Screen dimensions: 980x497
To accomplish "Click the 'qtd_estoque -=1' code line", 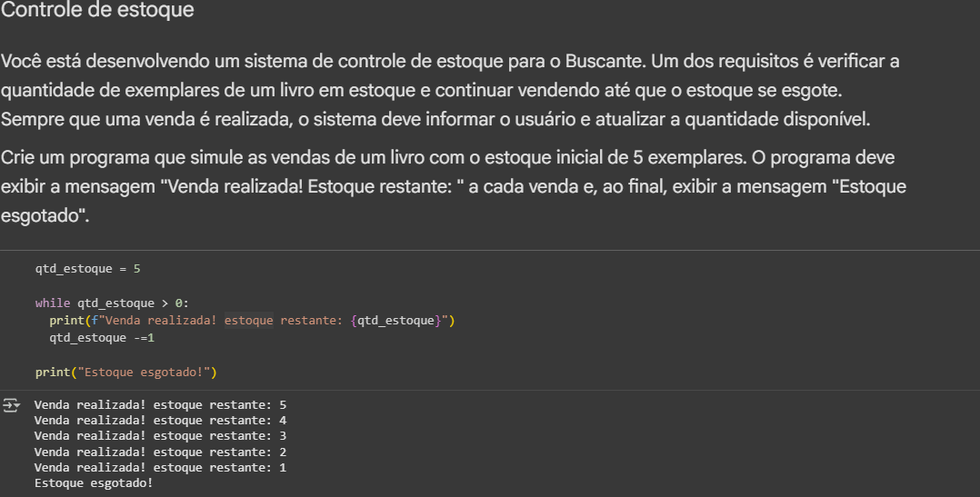I will (103, 337).
